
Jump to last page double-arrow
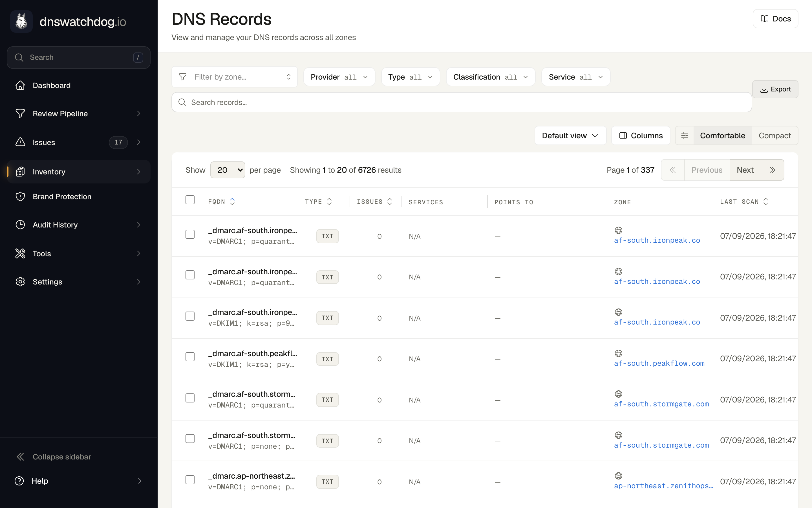[773, 170]
